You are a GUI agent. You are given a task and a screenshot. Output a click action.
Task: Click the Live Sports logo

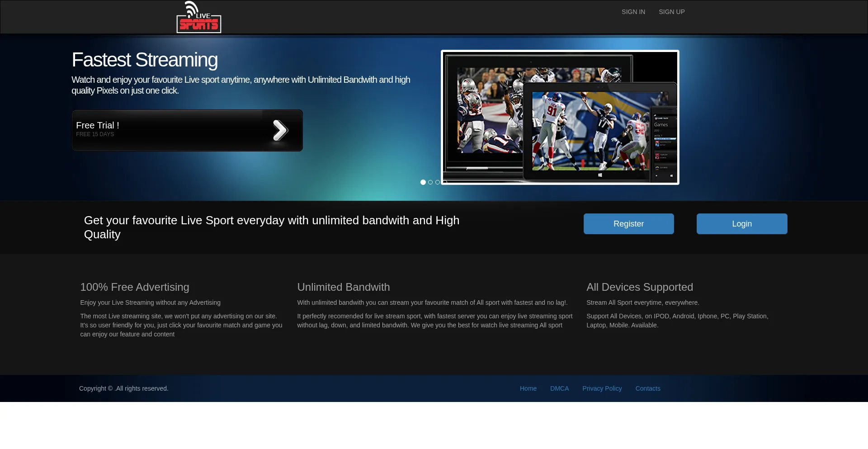click(x=198, y=17)
